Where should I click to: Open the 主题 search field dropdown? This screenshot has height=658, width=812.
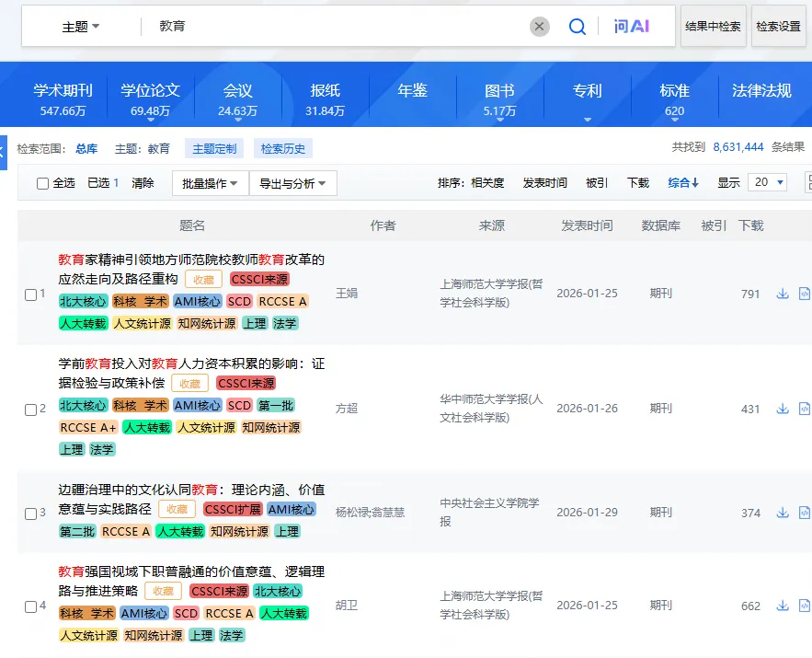tap(81, 27)
